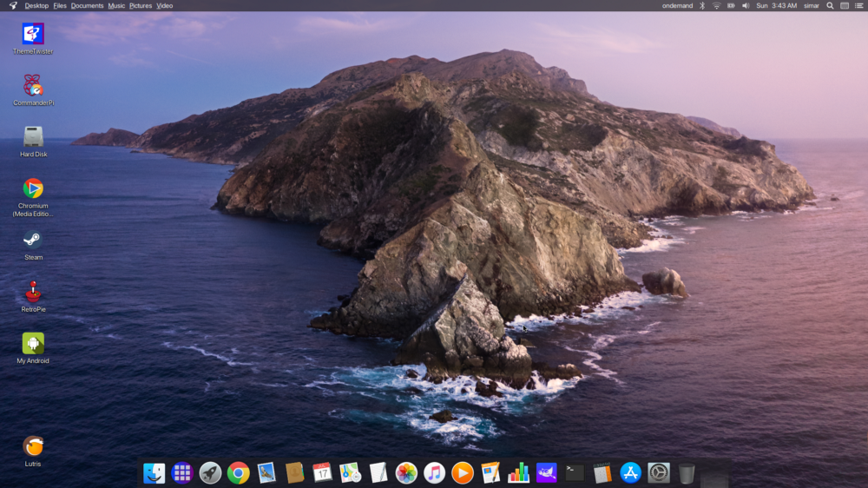
Task: Select the Lutris desktop icon
Action: [33, 446]
